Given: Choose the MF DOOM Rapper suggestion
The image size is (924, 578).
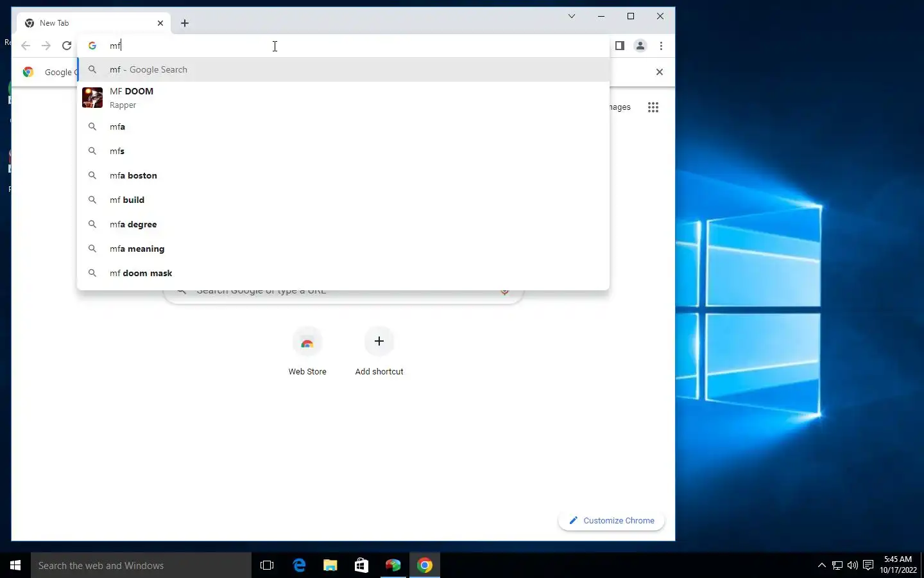Looking at the screenshot, I should coord(343,98).
